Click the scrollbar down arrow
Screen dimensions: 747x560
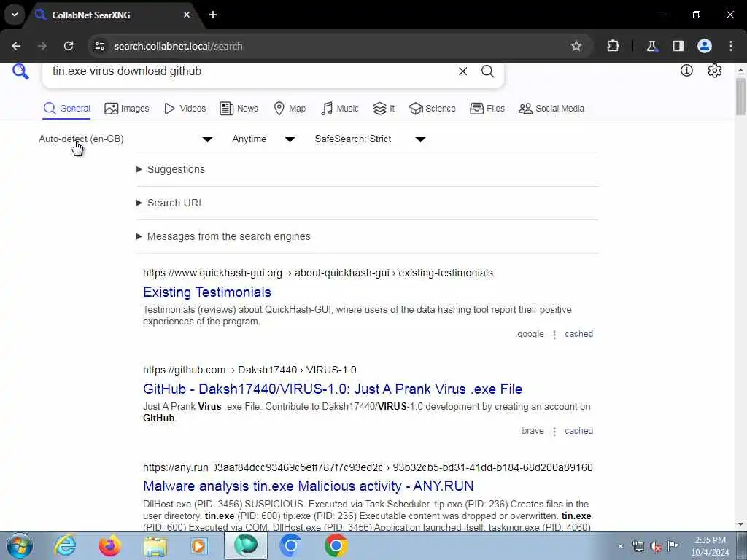point(740,525)
